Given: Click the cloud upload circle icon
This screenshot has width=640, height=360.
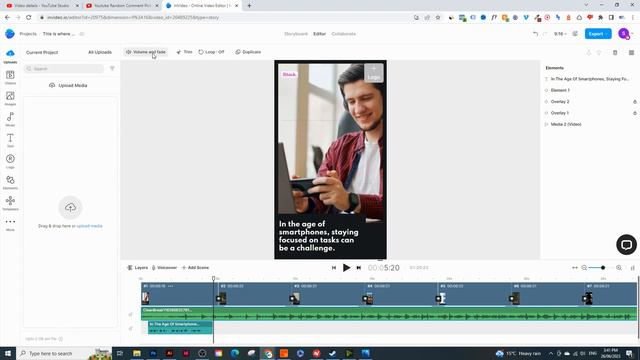Looking at the screenshot, I should point(70,207).
